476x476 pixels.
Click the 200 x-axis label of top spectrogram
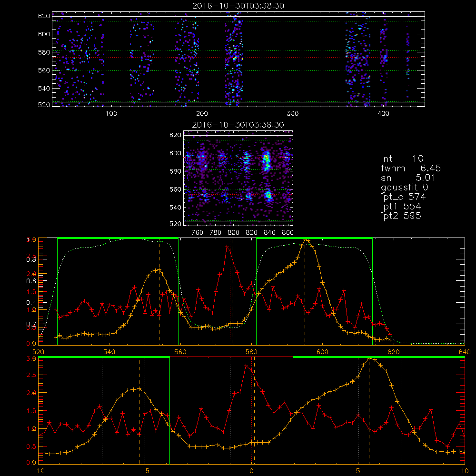coord(202,114)
